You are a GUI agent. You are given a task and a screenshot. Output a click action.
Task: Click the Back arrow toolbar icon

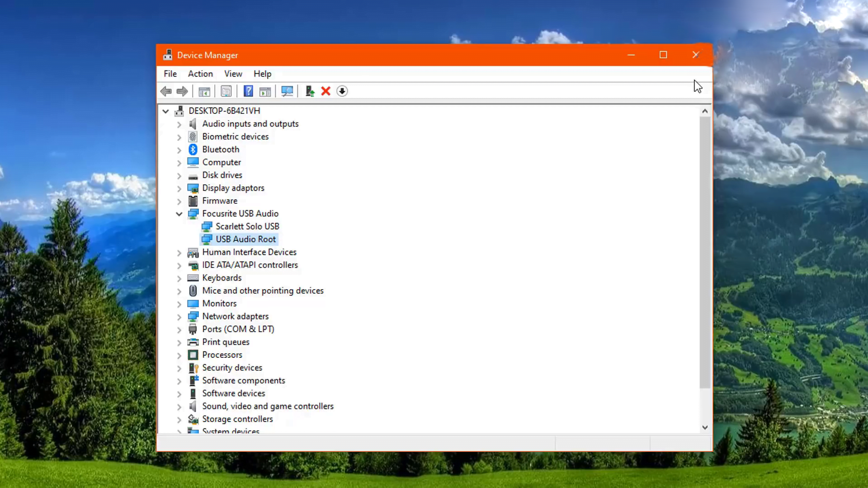coord(166,91)
